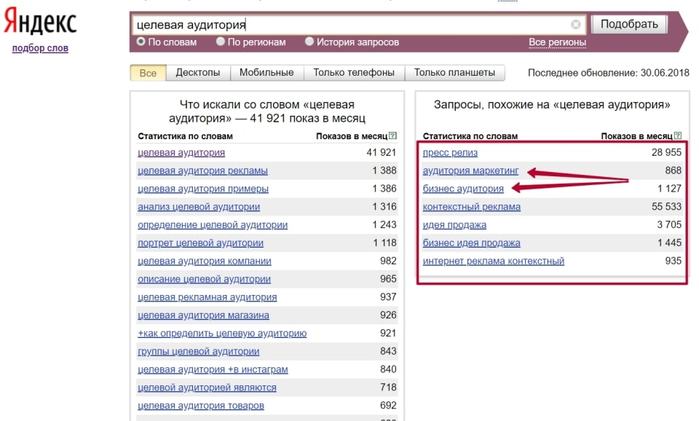
Task: Open 'целевая аудитория компании' link
Action: tap(204, 261)
